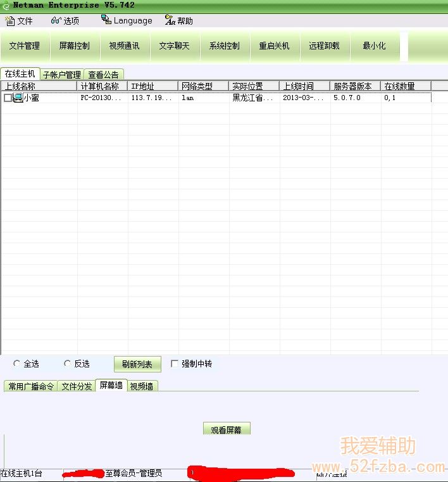Click the 重启关机 toolbar button
Viewport: 448px width, 482px height.
(275, 46)
